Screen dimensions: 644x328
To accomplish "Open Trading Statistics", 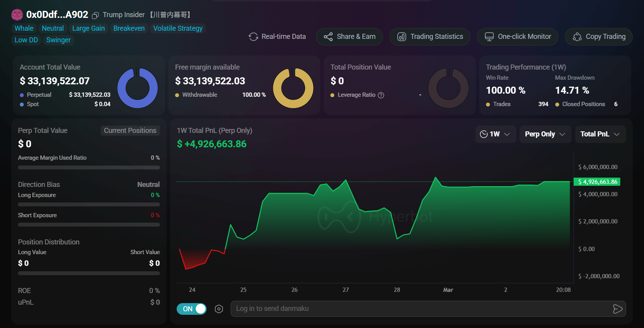I will pyautogui.click(x=430, y=37).
